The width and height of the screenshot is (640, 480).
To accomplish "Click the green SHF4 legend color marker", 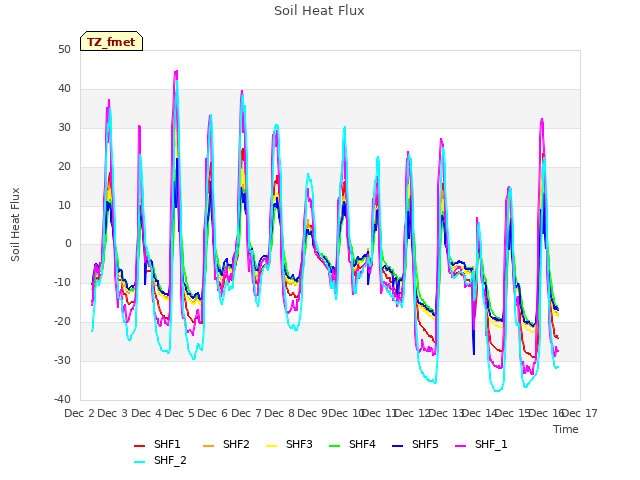I will (x=334, y=446).
